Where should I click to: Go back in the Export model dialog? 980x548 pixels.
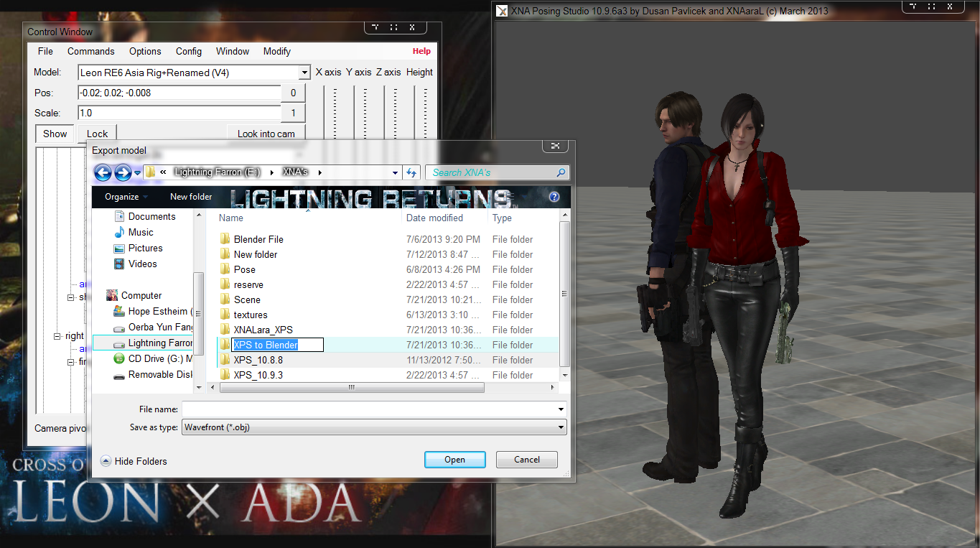point(103,172)
